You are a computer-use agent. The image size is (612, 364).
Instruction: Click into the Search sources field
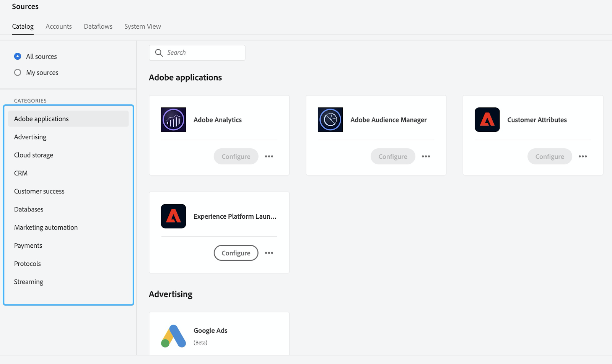pos(197,53)
